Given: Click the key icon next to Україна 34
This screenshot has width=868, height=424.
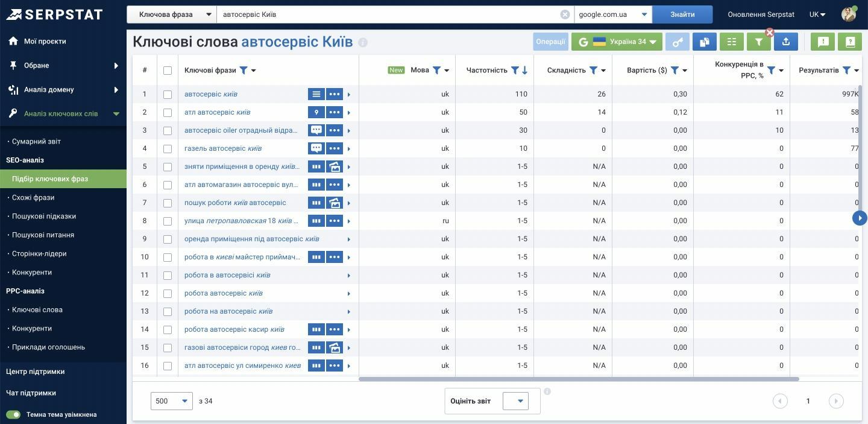Looking at the screenshot, I should tap(677, 42).
